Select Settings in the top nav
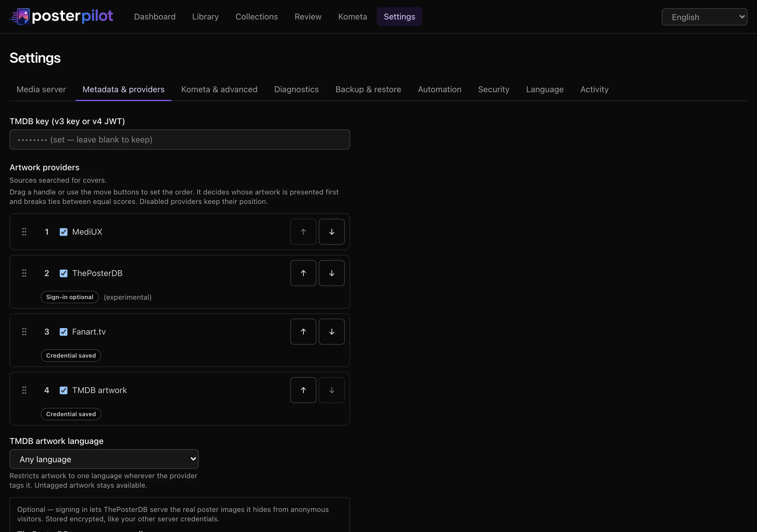The image size is (757, 532). pos(399,17)
